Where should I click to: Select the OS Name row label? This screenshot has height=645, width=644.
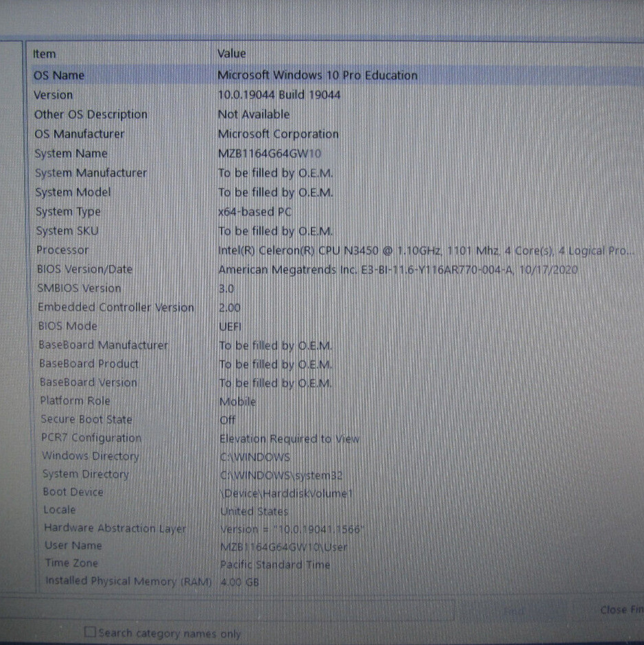pos(59,75)
